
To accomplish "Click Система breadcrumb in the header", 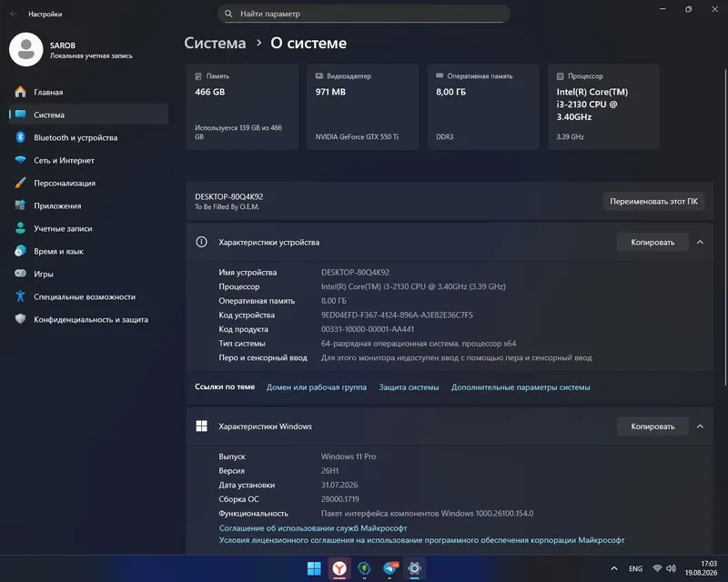I will (215, 43).
